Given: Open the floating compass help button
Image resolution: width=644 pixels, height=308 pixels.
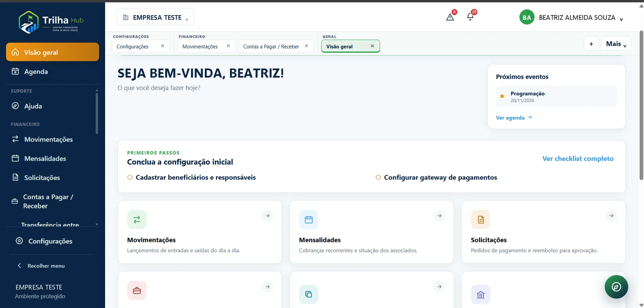Looking at the screenshot, I should click(616, 287).
